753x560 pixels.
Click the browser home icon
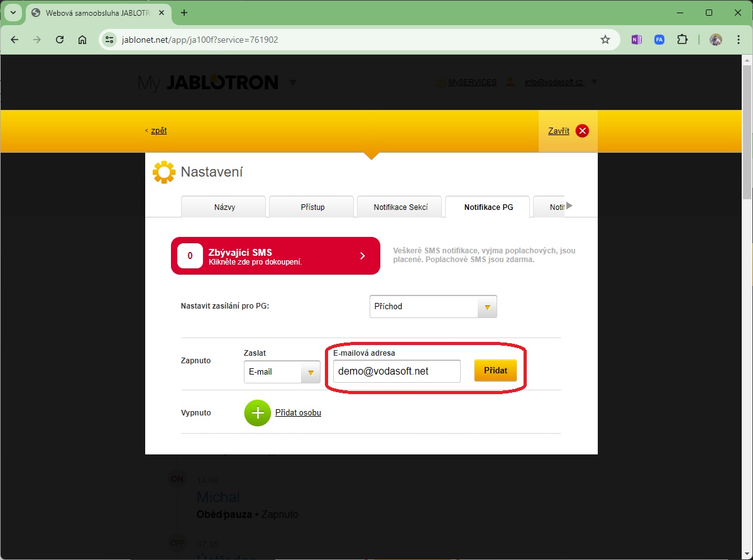82,40
